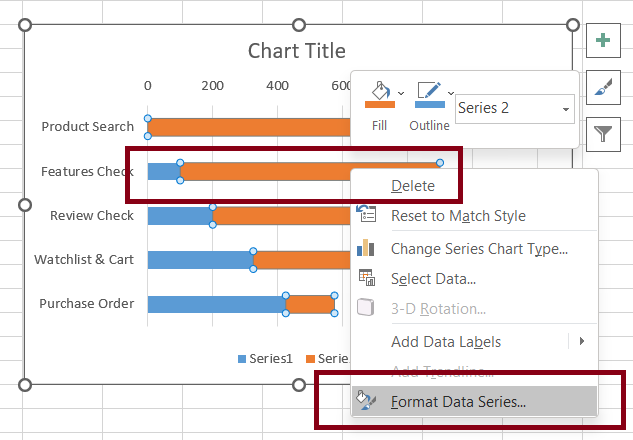633x440 pixels.
Task: Click the Outline pen icon
Action: click(x=429, y=92)
